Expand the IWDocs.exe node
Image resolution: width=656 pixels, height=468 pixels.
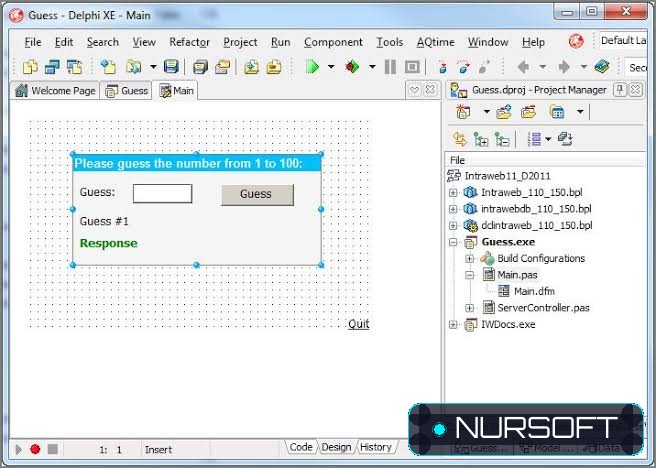pyautogui.click(x=453, y=325)
